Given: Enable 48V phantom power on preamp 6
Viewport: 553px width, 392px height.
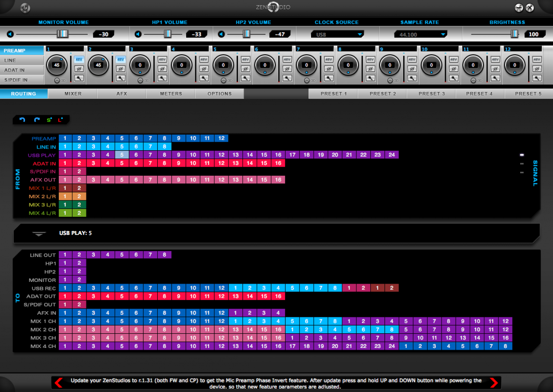Looking at the screenshot, I should pos(287,60).
